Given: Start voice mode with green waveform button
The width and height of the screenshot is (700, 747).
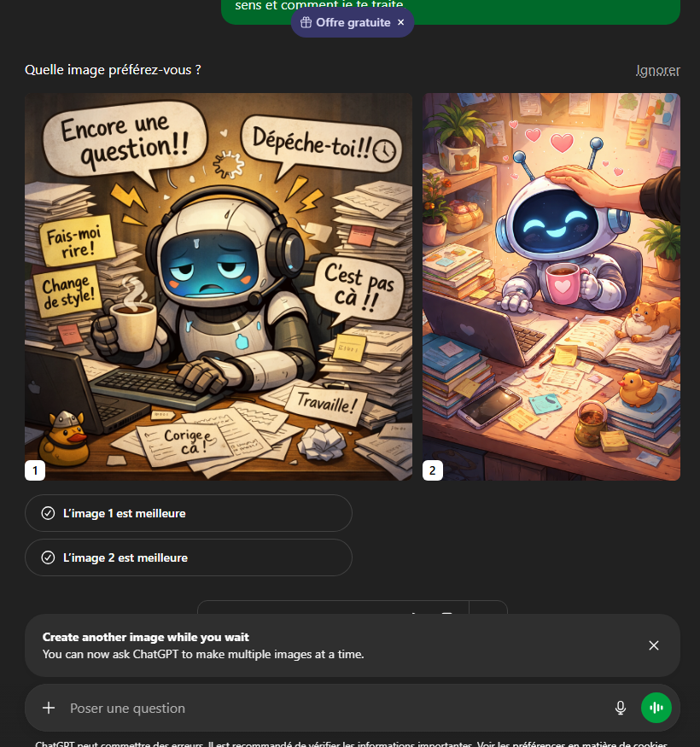Looking at the screenshot, I should pos(656,708).
